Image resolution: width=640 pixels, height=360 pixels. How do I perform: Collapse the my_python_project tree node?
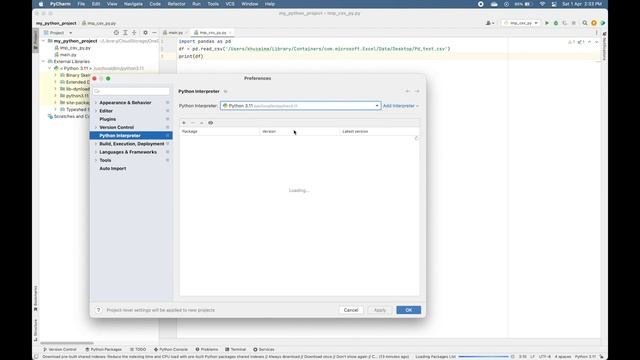(x=44, y=41)
